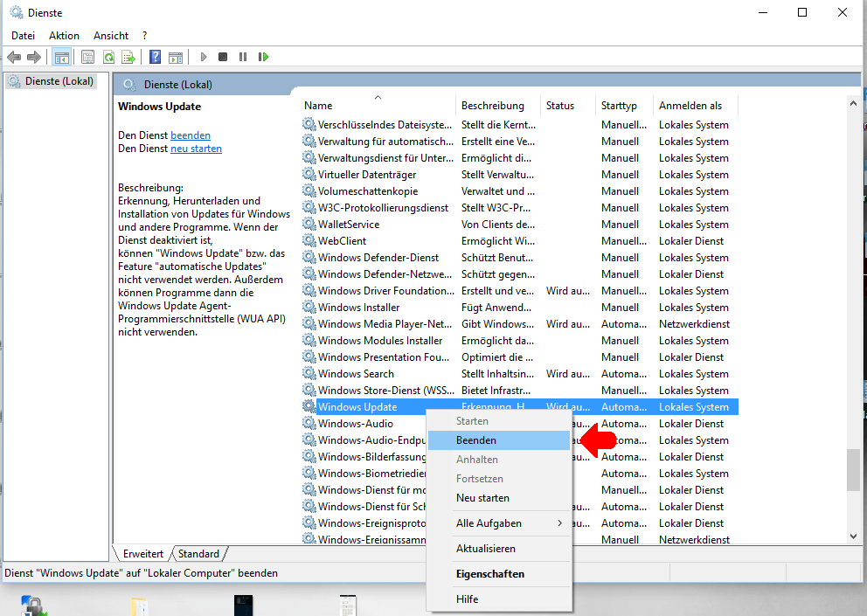Open the Properties toolbar icon
Image resolution: width=867 pixels, height=616 pixels.
(x=88, y=57)
